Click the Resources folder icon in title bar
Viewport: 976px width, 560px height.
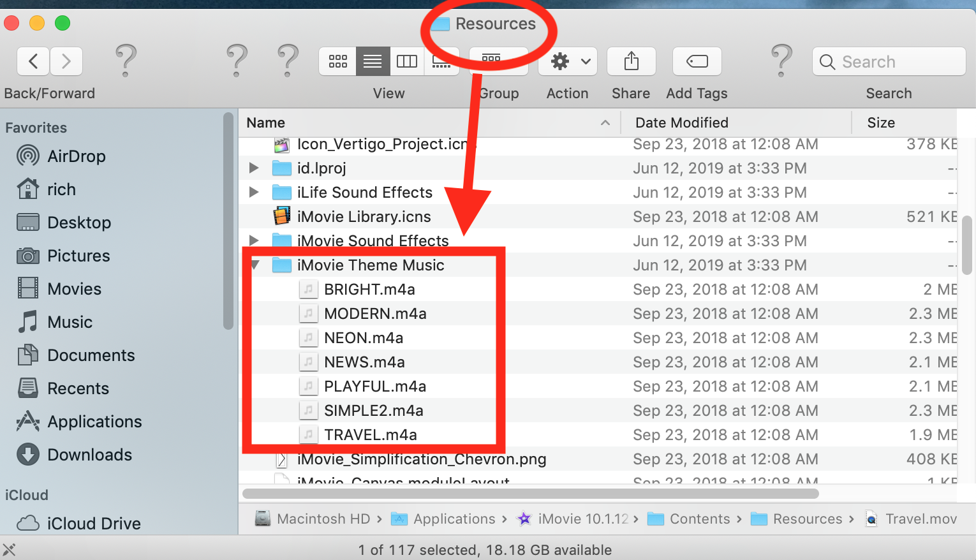(x=441, y=24)
